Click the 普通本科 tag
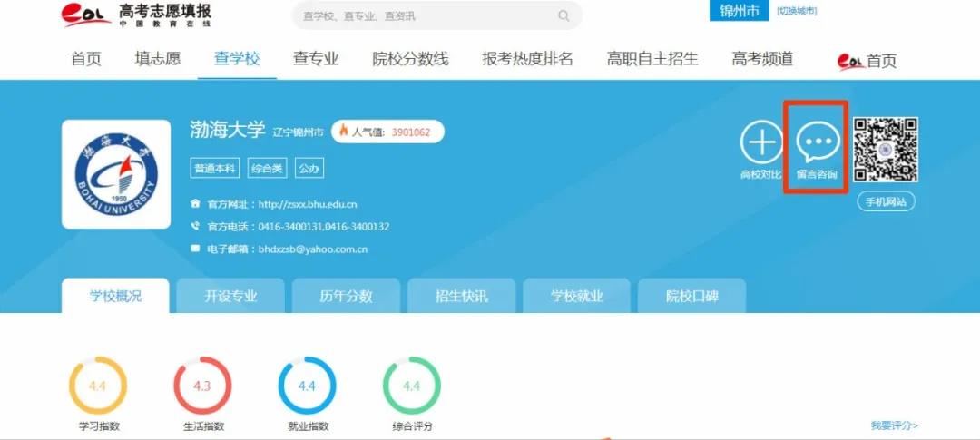The height and width of the screenshot is (440, 980). (214, 168)
